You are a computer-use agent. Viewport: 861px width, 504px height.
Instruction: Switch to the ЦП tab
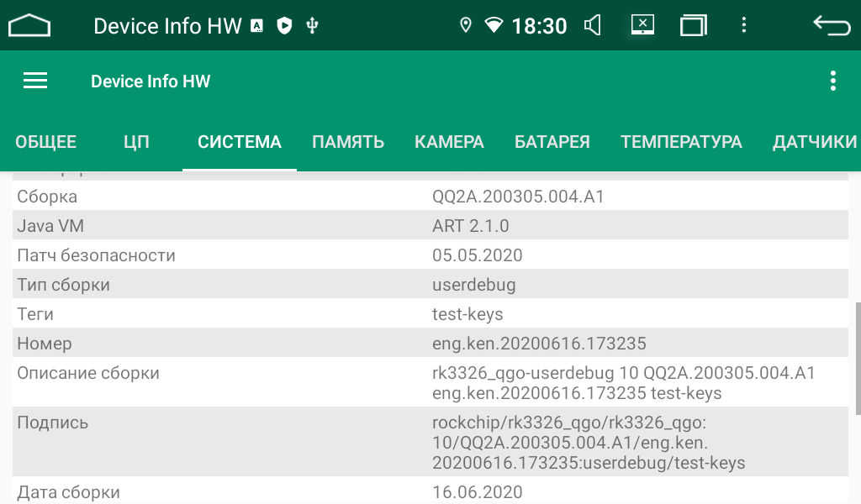coord(136,142)
